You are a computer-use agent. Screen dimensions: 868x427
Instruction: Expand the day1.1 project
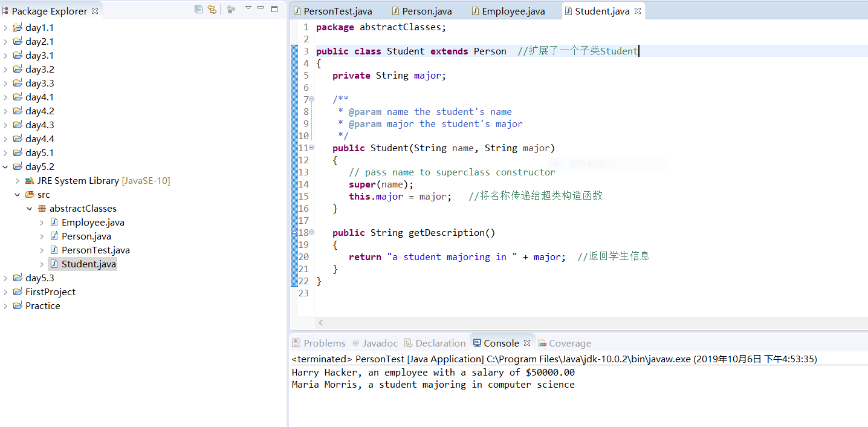(5, 28)
